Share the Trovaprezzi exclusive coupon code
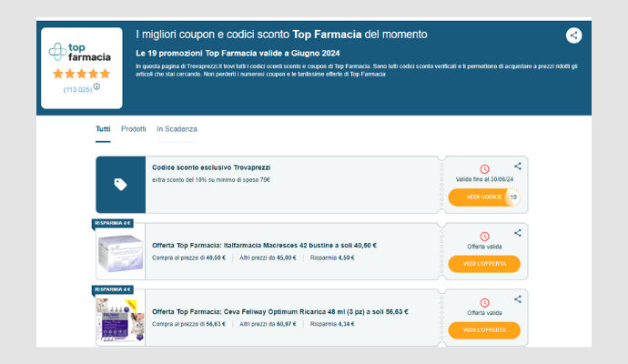 click(x=518, y=166)
